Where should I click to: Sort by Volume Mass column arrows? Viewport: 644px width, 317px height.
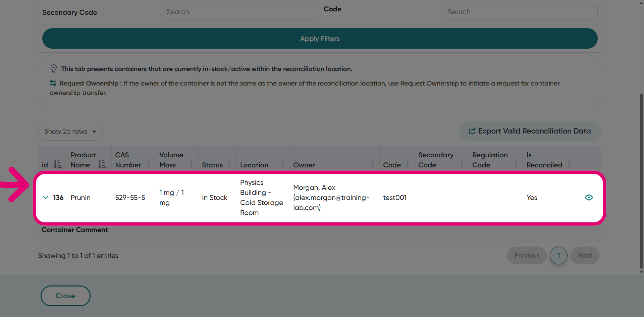(191, 164)
